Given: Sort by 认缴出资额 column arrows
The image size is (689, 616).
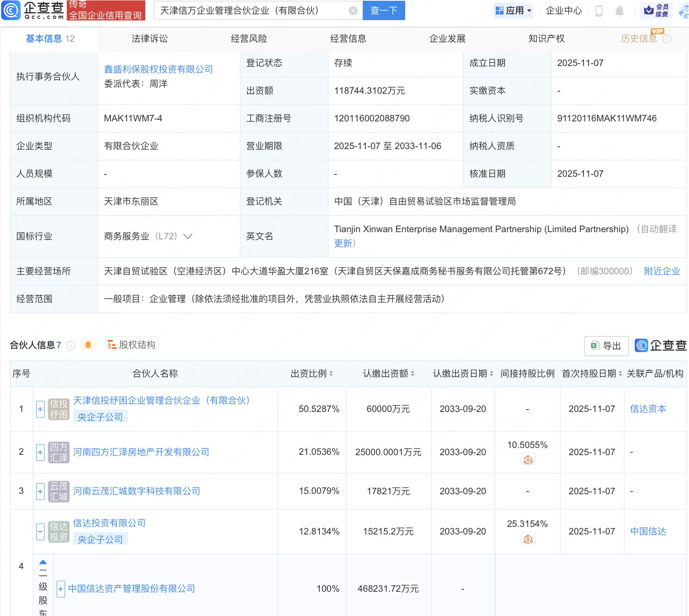Looking at the screenshot, I should coord(412,374).
